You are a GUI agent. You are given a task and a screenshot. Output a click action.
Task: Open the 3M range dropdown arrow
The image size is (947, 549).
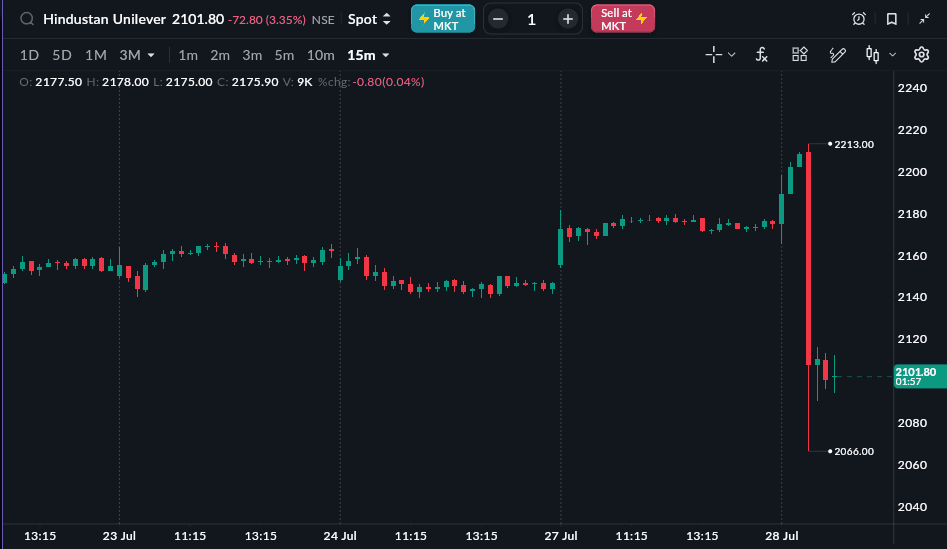click(151, 56)
